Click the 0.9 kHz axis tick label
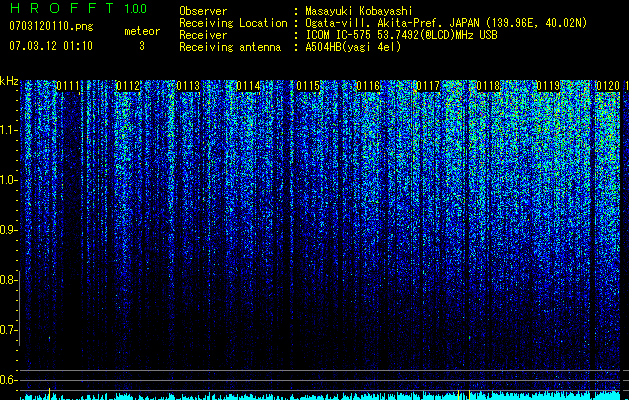 coord(8,230)
